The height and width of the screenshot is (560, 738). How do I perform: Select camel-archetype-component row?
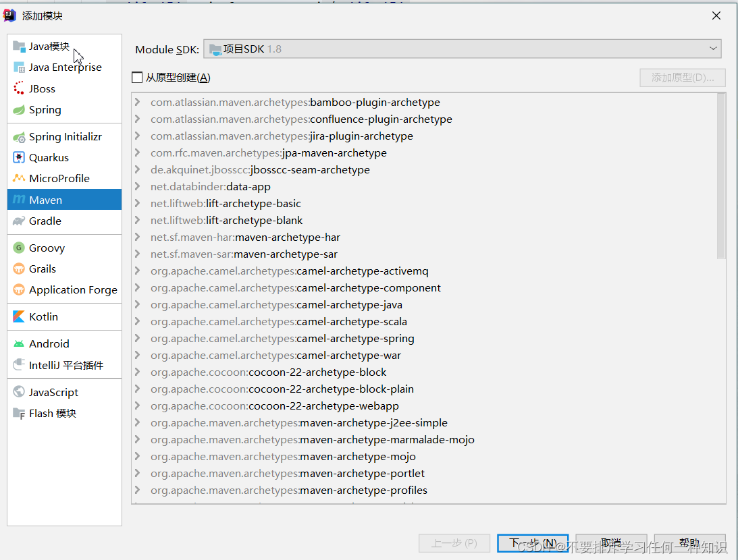tap(424, 287)
